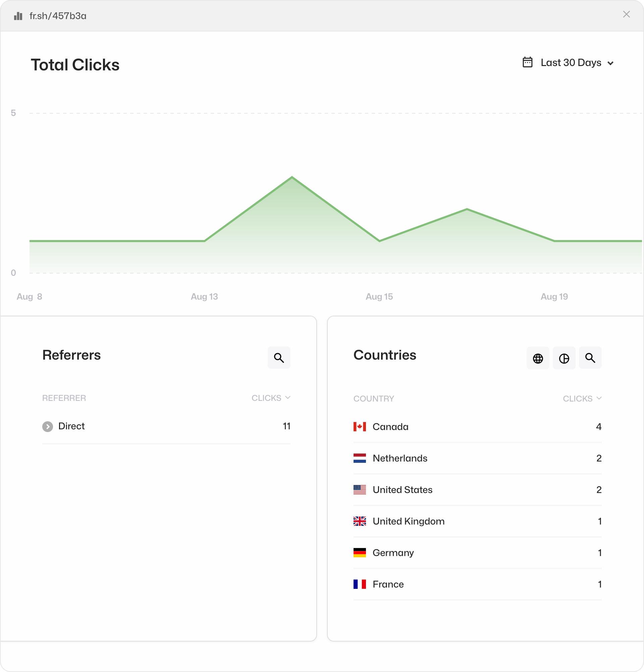Click the close button for fr.sh/457b3a
Image resolution: width=644 pixels, height=672 pixels.
627,14
